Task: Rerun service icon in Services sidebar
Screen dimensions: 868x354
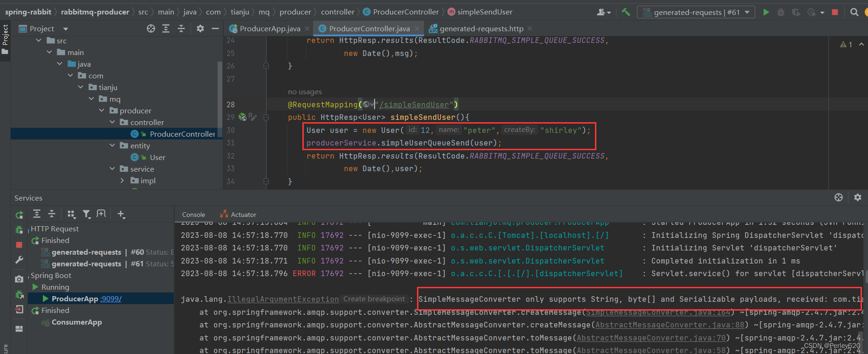Action: point(19,215)
